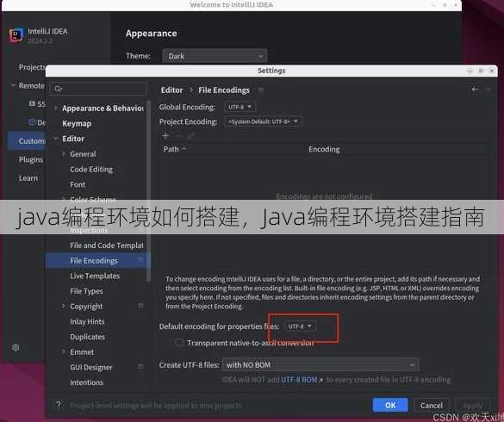Select GUI Designer in settings tree
The image size is (504, 422).
click(x=91, y=368)
